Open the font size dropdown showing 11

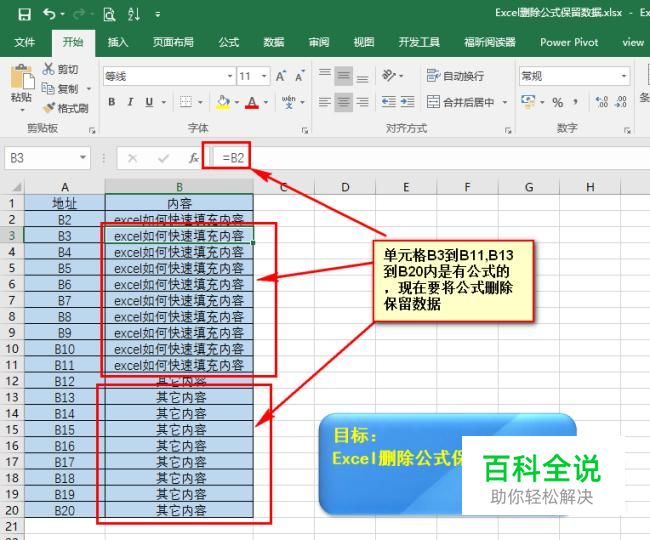coord(264,76)
